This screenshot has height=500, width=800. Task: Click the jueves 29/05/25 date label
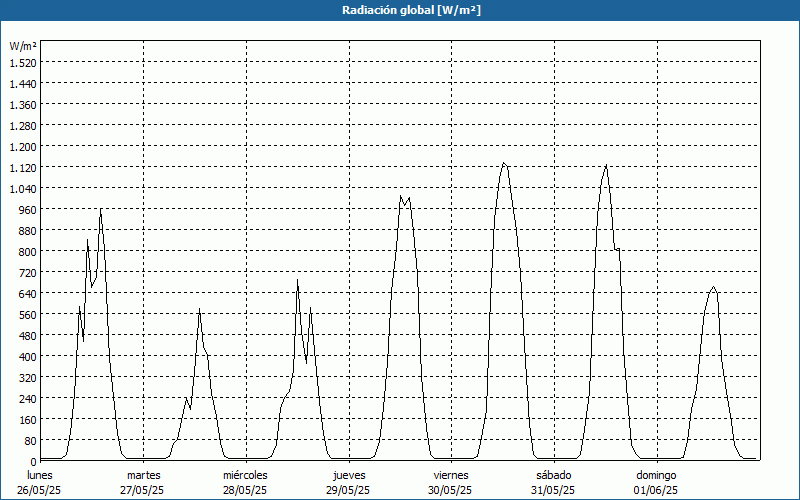pos(349,483)
